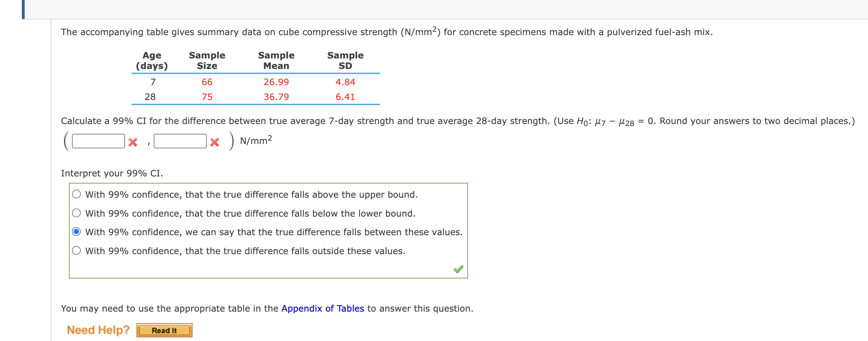Select the option that true difference falls outside these values
Viewport: 868px width, 341px height.
77,250
